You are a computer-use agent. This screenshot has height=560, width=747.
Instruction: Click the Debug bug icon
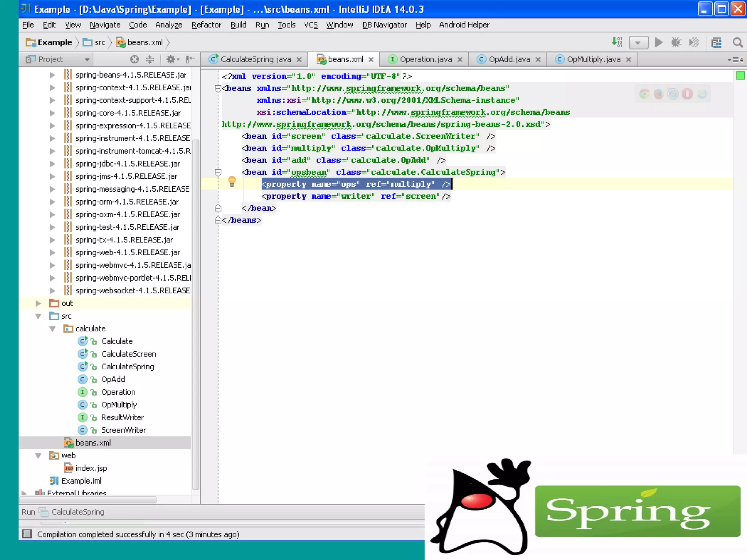point(676,43)
